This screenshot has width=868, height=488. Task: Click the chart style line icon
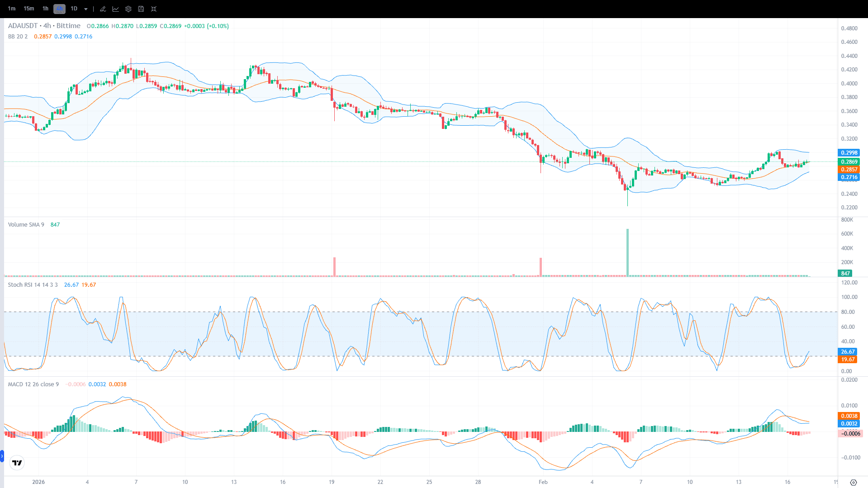[115, 9]
